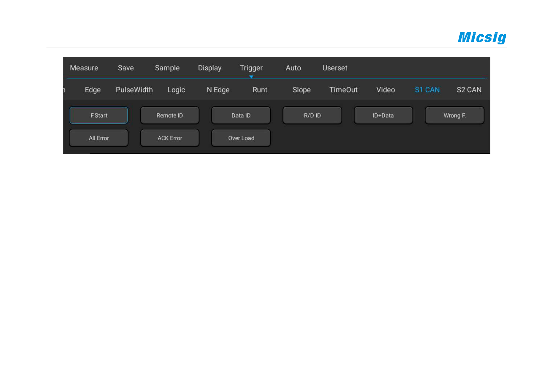This screenshot has width=554, height=392.
Task: Choose the Data ID trigger condition
Action: (241, 115)
